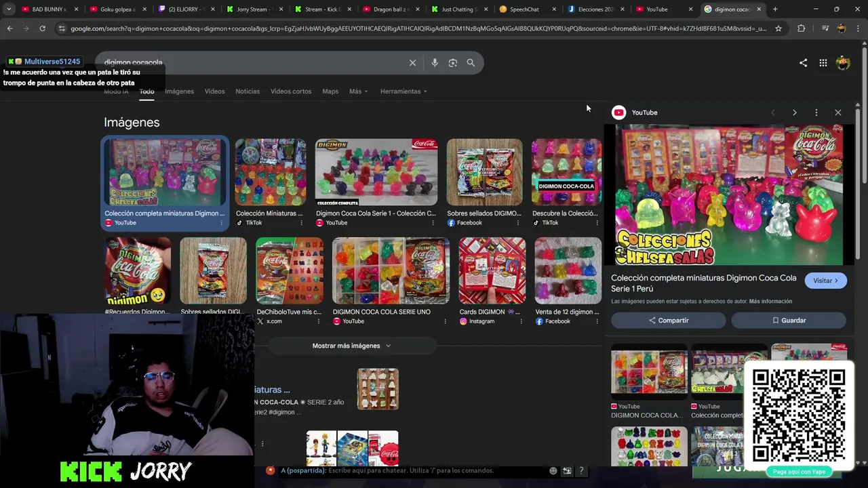Switch to the Videos tab
The height and width of the screenshot is (488, 868).
coord(214,91)
